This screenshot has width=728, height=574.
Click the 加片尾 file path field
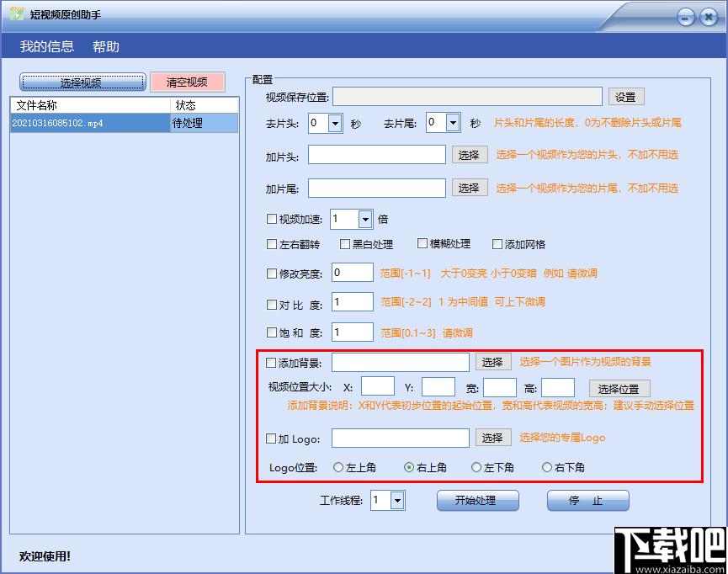click(x=377, y=188)
